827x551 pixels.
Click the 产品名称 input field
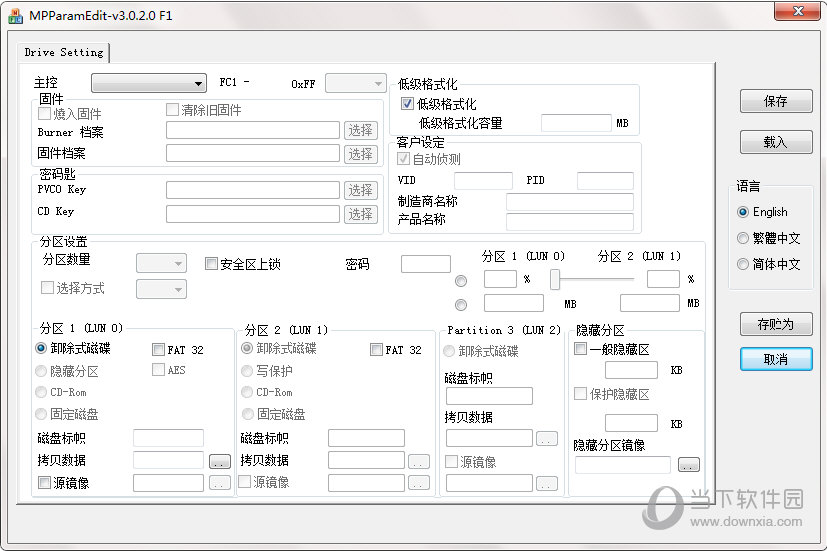point(570,221)
